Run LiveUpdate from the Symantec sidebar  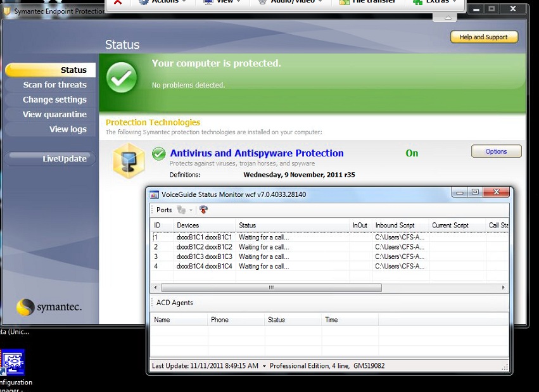click(x=50, y=159)
